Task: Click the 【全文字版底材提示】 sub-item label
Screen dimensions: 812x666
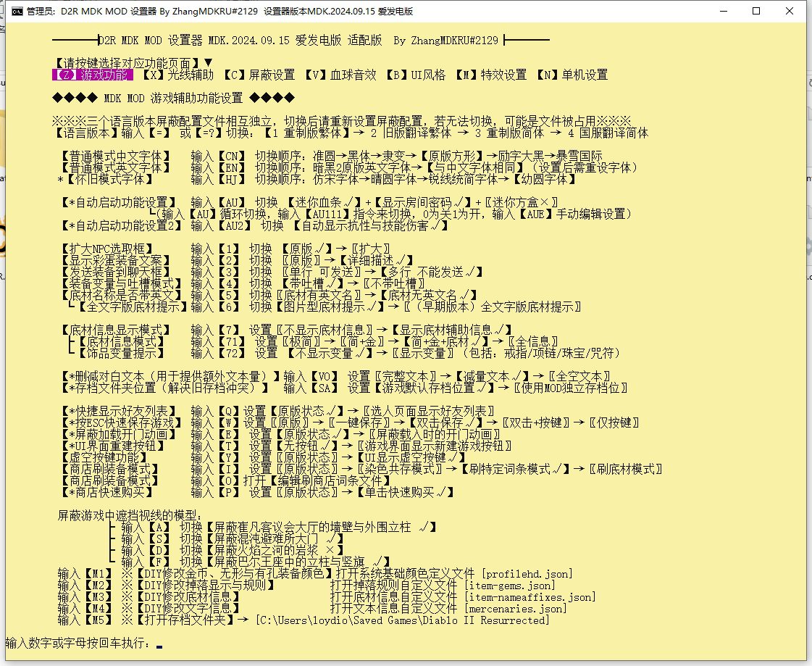Action: click(x=133, y=307)
